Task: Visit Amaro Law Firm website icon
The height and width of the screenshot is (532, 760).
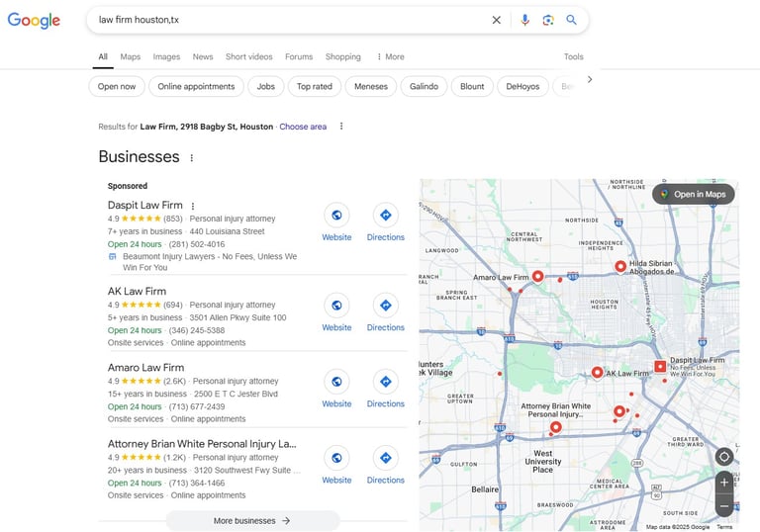Action: (336, 382)
